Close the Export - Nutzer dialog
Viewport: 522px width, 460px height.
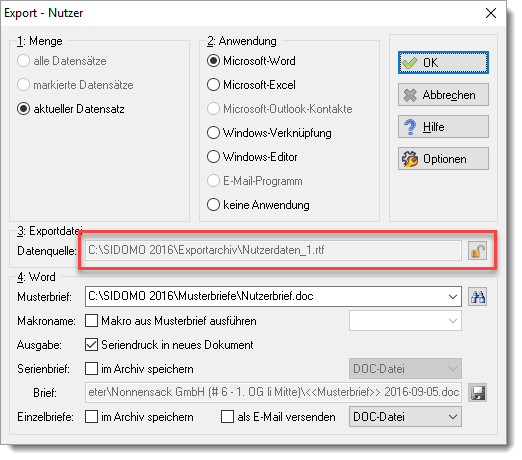pos(491,13)
